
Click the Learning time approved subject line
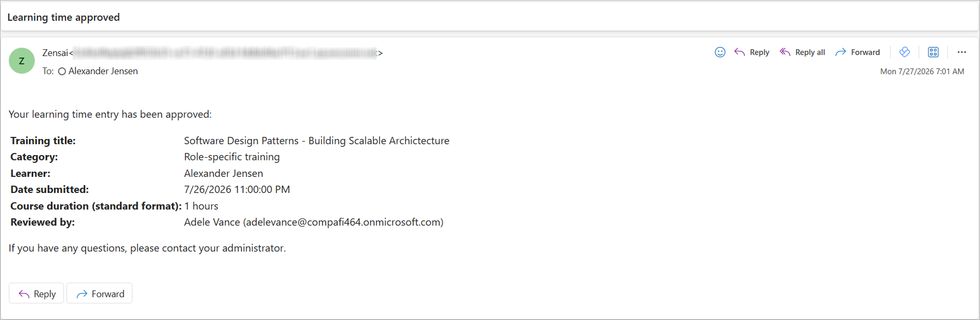tap(63, 17)
